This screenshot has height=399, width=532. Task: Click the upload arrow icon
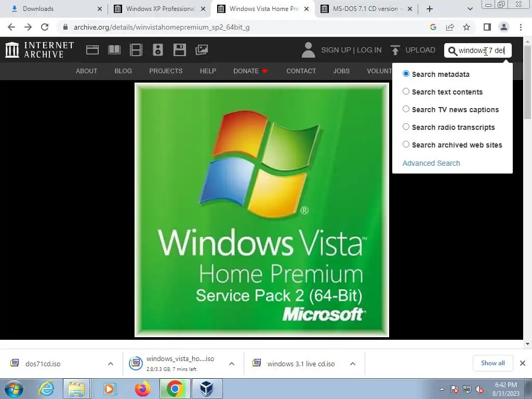pos(395,50)
